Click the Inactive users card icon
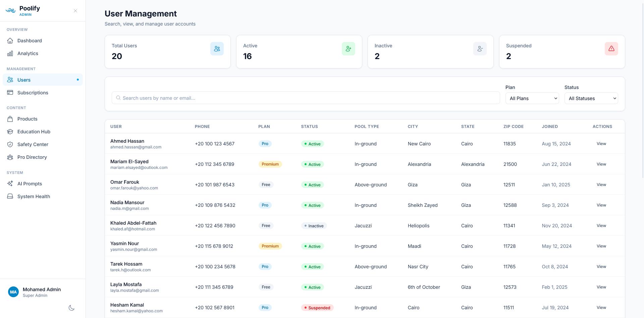 click(480, 49)
